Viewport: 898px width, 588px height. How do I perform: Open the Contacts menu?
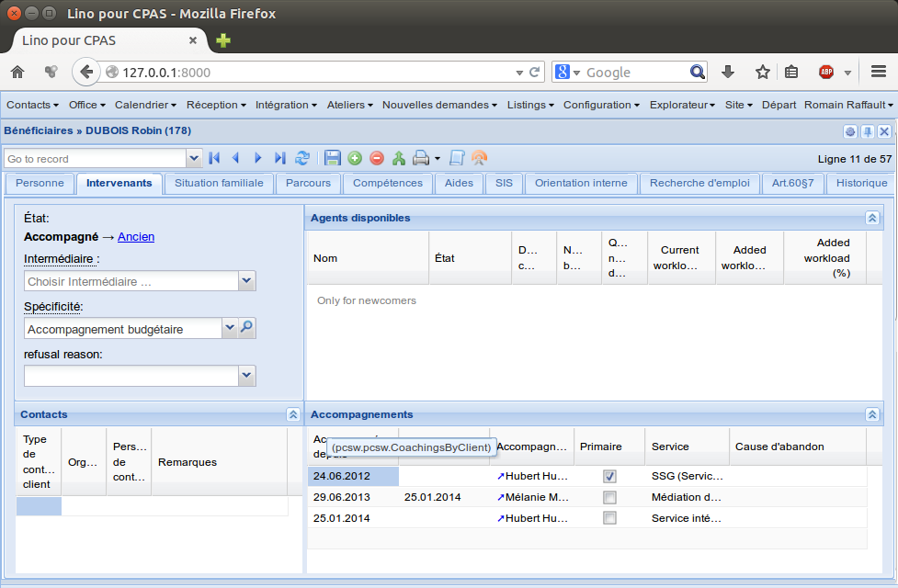tap(33, 105)
